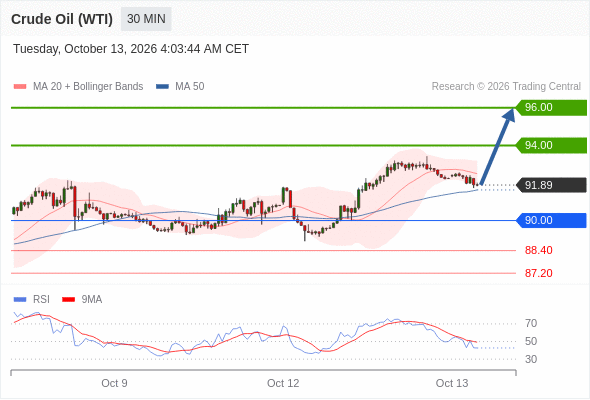Click the RSI 30 level label
Viewport: 590px width, 400px height.
tap(531, 359)
